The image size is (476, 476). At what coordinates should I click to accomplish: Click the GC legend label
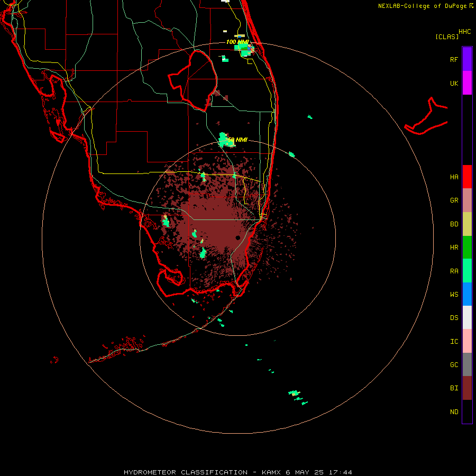[454, 365]
